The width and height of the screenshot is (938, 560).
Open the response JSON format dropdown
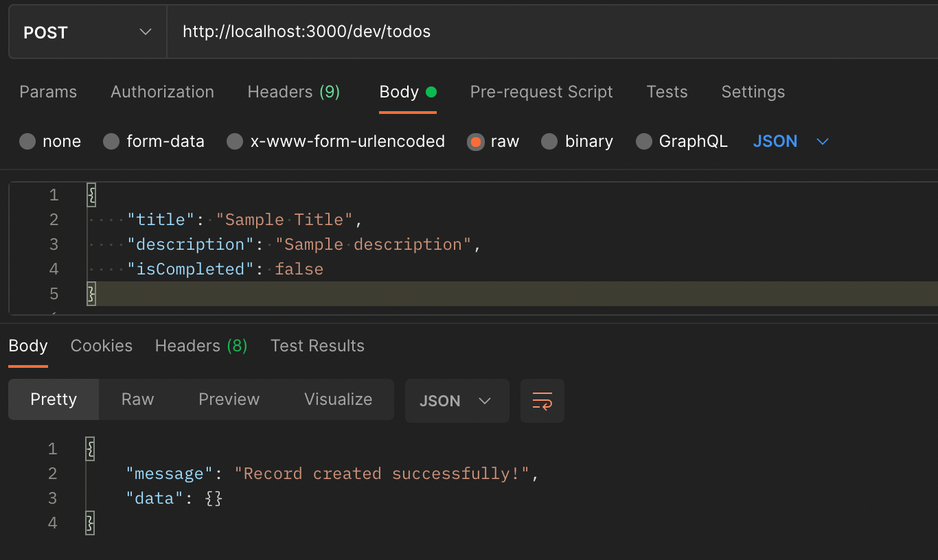pyautogui.click(x=457, y=401)
